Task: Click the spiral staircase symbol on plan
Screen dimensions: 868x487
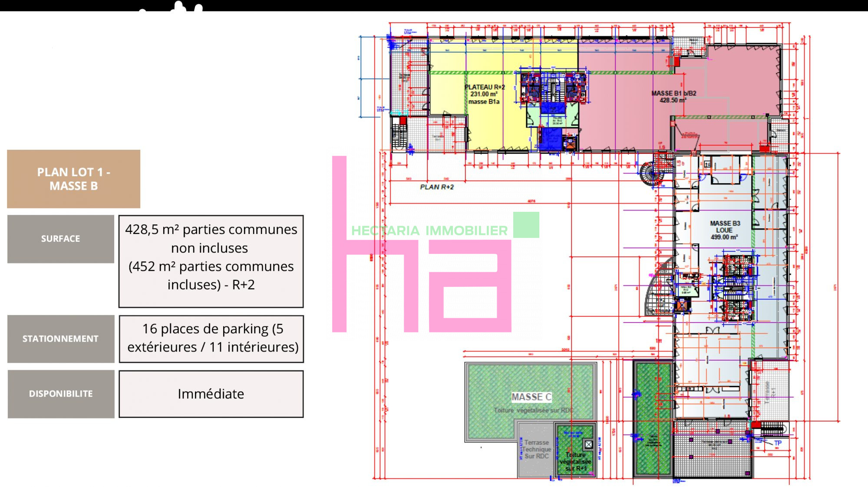Action: click(x=652, y=173)
